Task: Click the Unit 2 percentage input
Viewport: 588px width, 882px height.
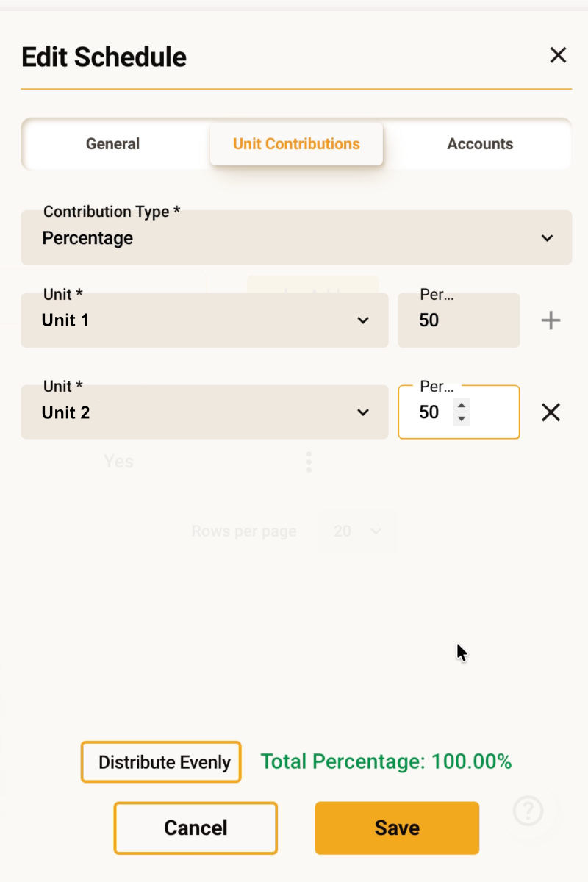Action: (434, 412)
